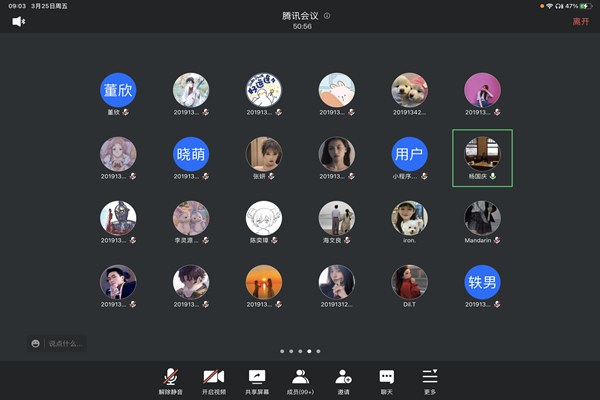600x400 pixels.
Task: Tap 晓萌's blue avatar
Action: 191,154
